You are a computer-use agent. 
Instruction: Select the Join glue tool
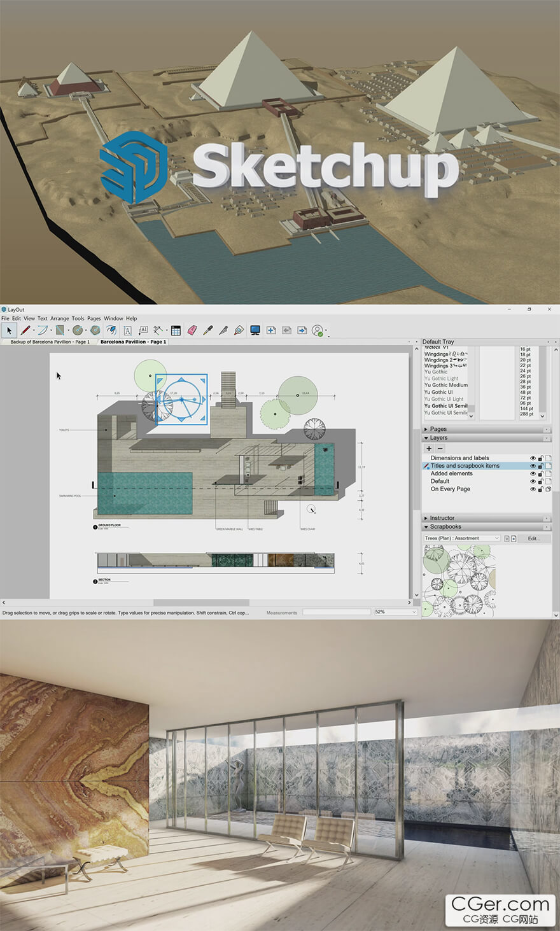pos(239,330)
